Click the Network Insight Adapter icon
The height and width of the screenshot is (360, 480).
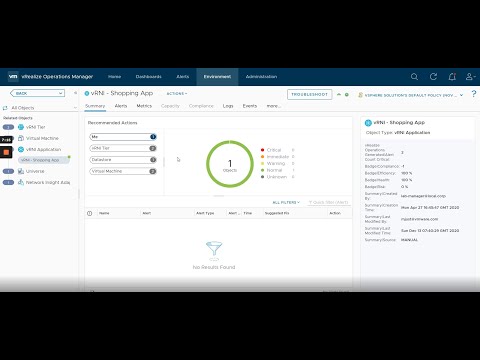(21, 182)
